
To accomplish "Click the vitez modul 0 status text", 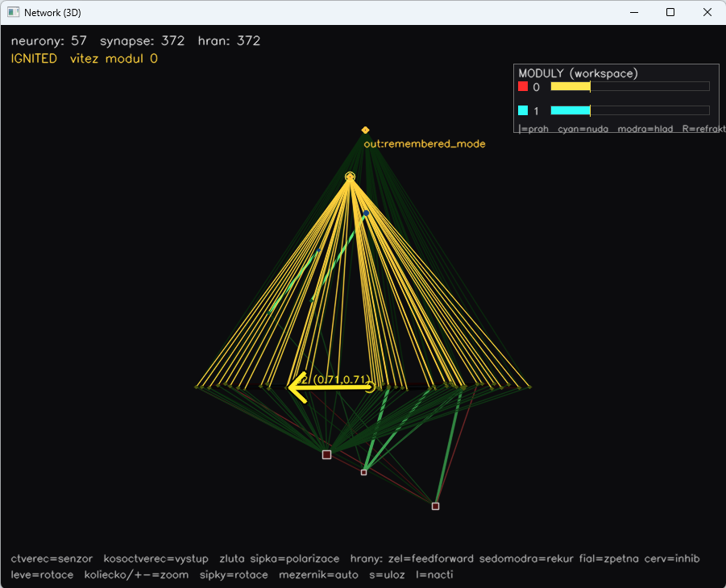I will (x=114, y=59).
